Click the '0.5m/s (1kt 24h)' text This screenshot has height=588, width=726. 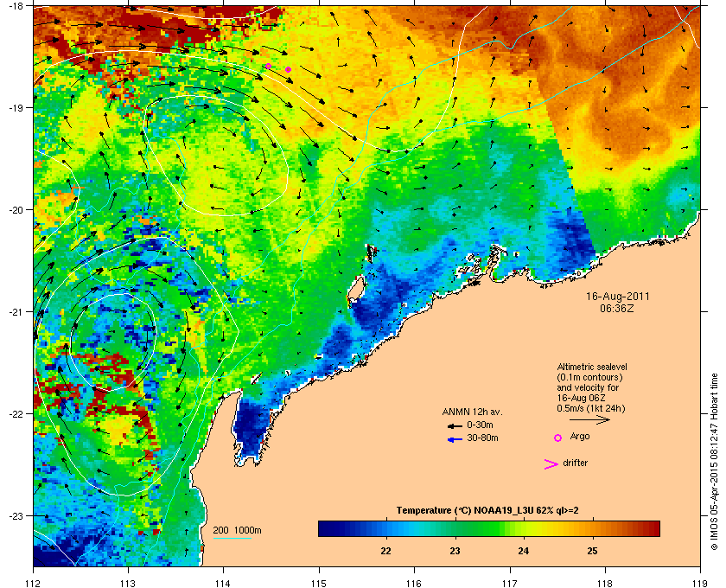point(591,409)
